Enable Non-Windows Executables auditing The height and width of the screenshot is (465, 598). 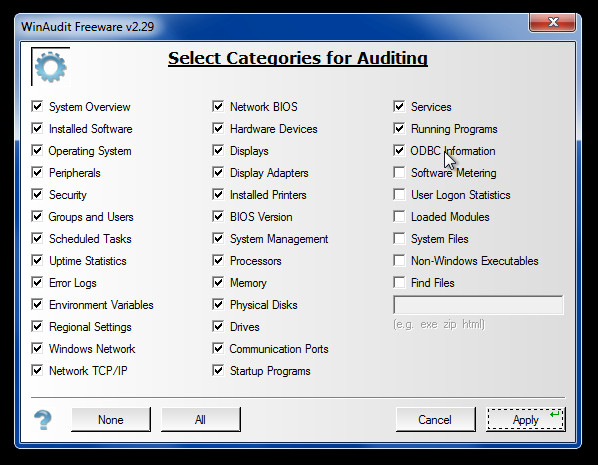pyautogui.click(x=399, y=261)
